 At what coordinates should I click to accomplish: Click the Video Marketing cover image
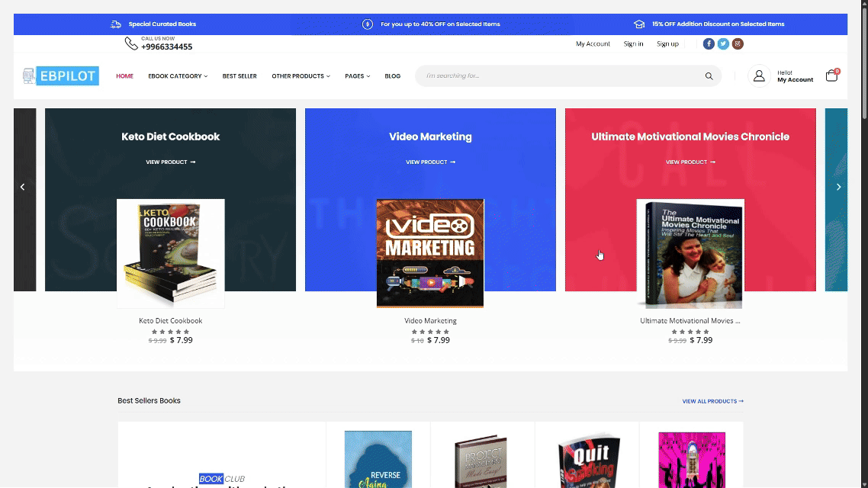click(x=430, y=253)
